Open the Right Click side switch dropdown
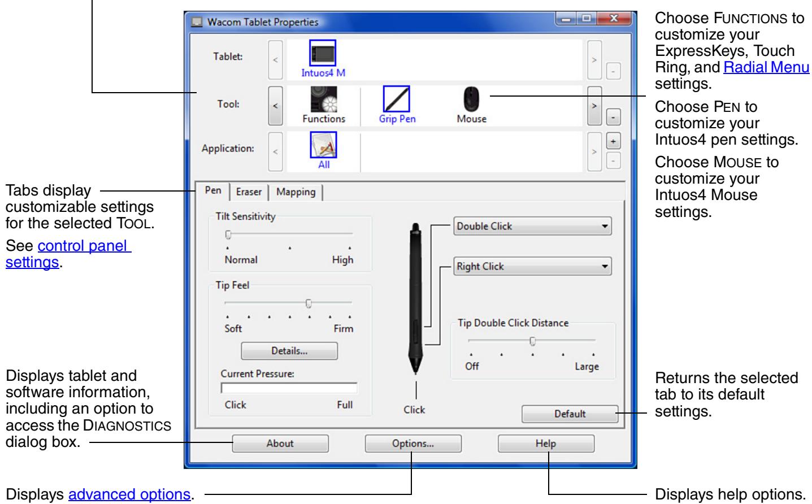Viewport: 812px width, 504px height. point(533,267)
